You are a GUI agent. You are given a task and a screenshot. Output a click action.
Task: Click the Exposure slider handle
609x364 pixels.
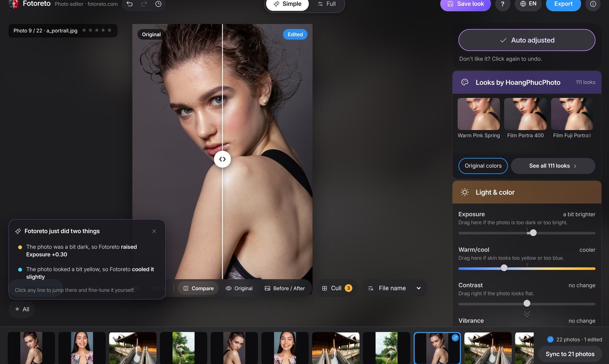pos(533,233)
